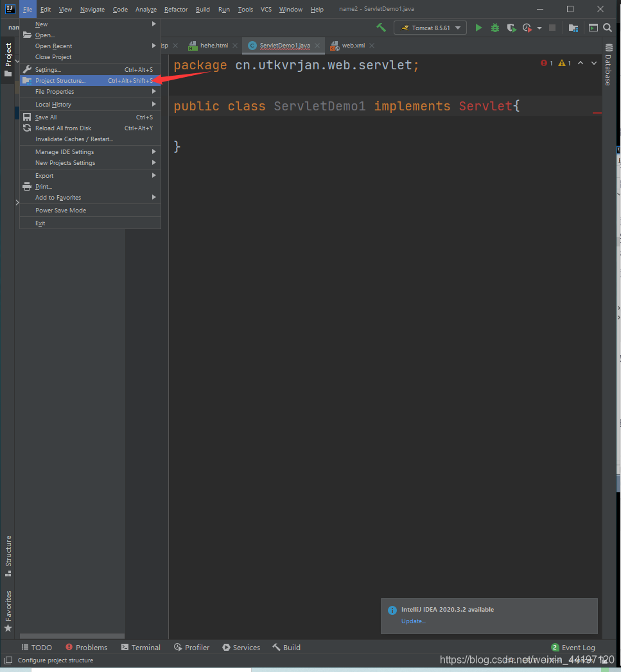Toggle the Structure tool window
Screen dimensions: 621x672
tap(8, 556)
